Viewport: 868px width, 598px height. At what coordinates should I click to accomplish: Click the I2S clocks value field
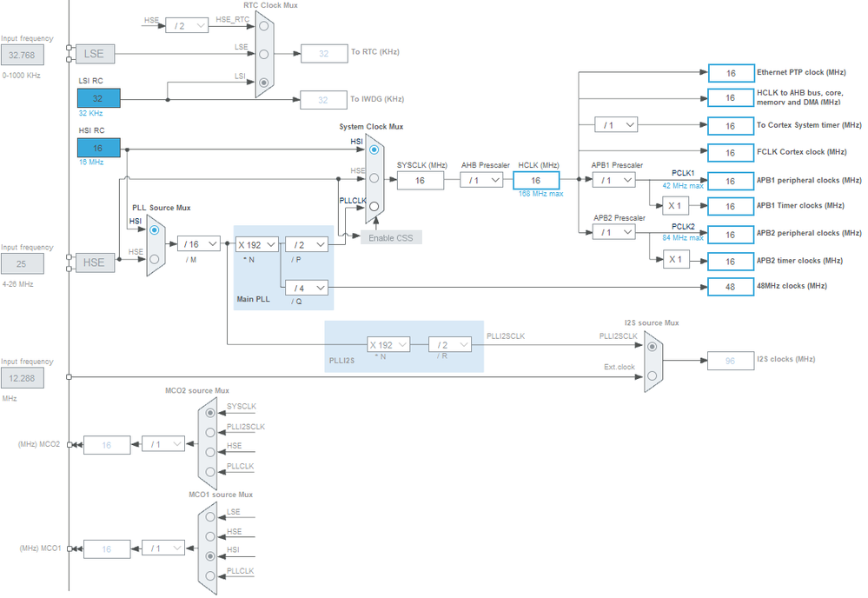click(731, 361)
